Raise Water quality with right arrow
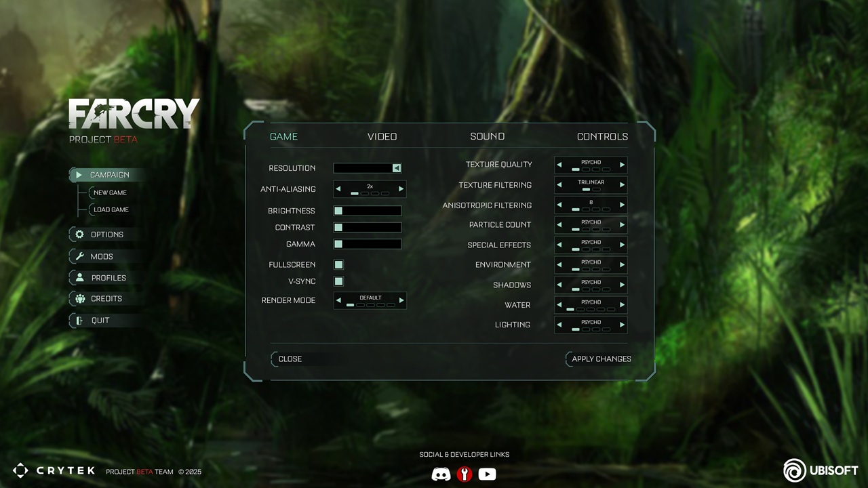 [x=622, y=305]
